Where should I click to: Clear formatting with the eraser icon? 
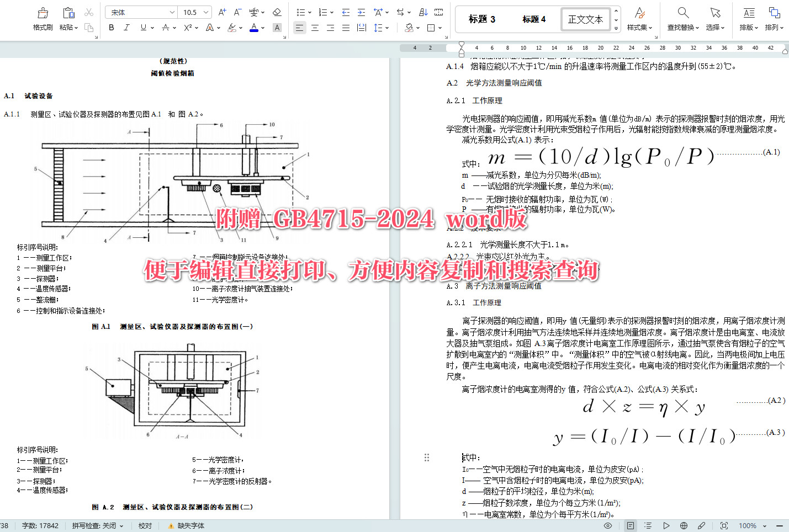coord(277,12)
